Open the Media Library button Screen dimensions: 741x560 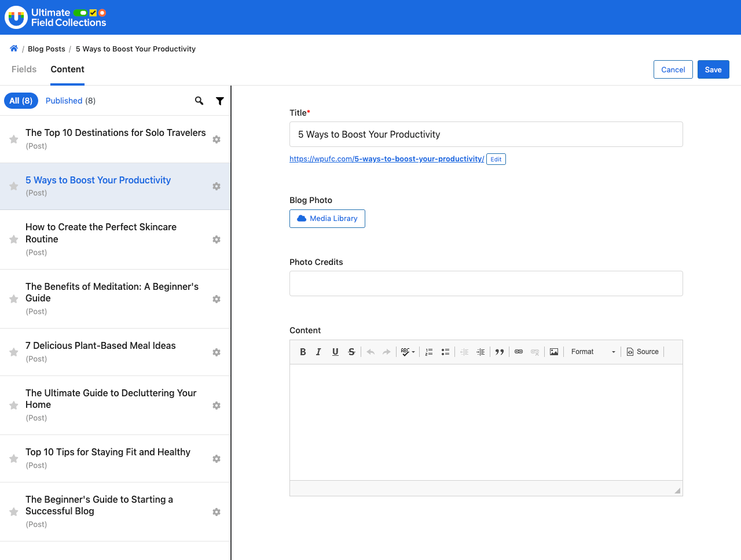click(x=327, y=219)
